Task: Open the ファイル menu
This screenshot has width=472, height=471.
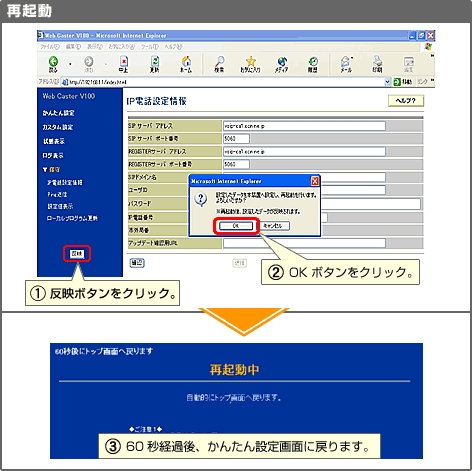Action: [x=50, y=47]
